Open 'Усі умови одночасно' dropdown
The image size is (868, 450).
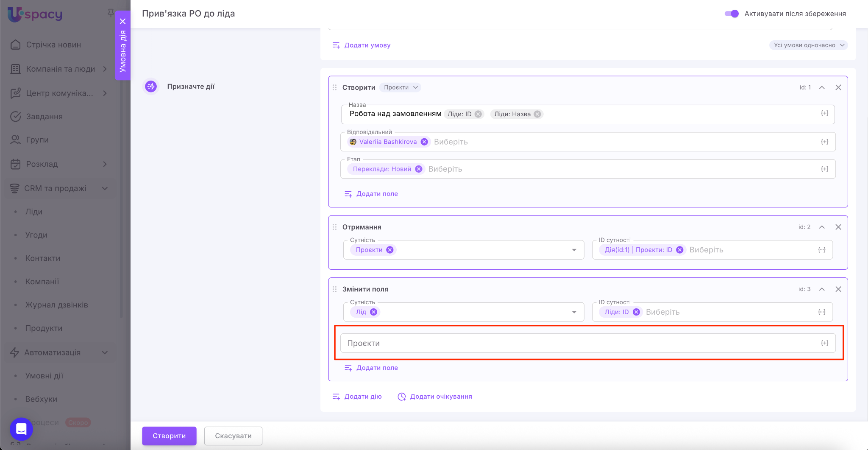pos(808,45)
